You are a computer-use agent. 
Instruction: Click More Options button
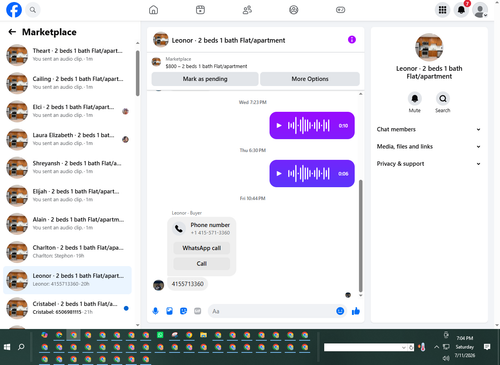[x=310, y=79]
